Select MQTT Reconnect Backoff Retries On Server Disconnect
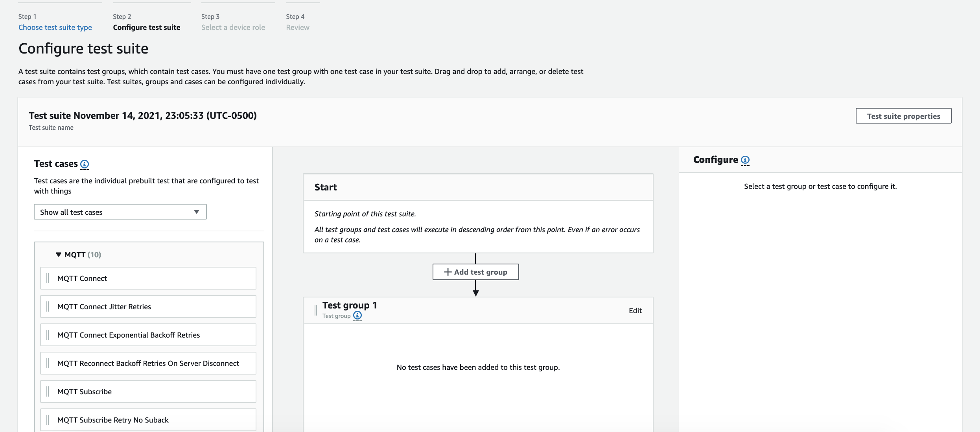Image resolution: width=980 pixels, height=432 pixels. pyautogui.click(x=148, y=363)
